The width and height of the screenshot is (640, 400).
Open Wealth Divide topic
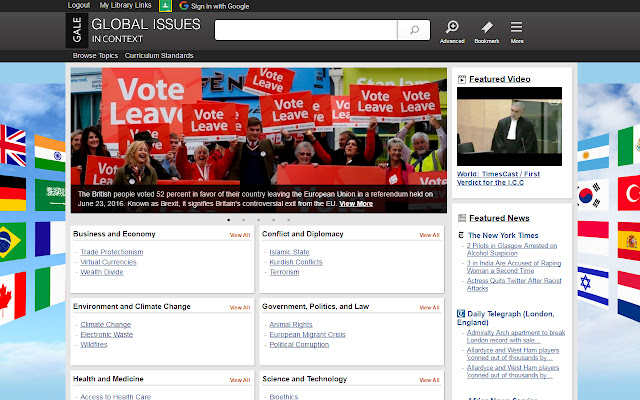coord(102,272)
